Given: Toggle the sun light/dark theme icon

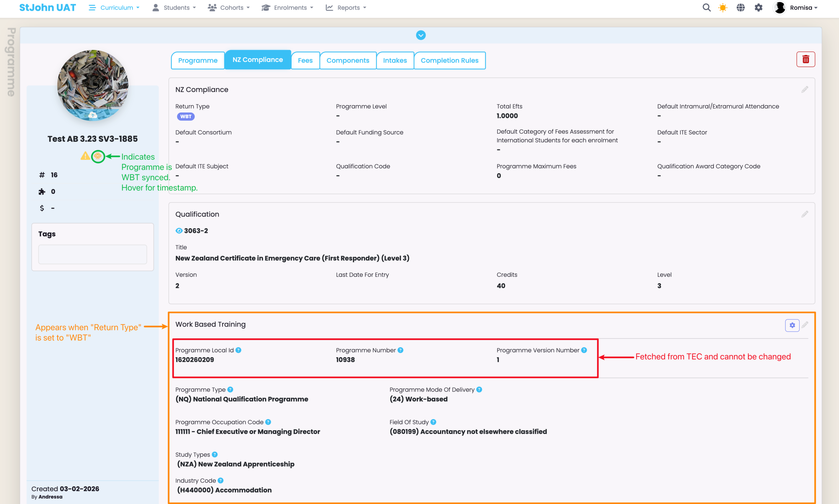Looking at the screenshot, I should tap(723, 8).
